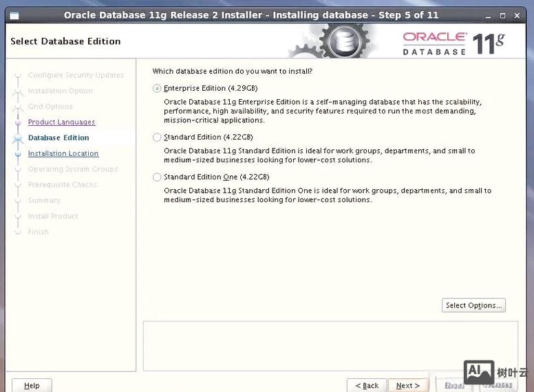Viewport: 534px width, 392px height.
Task: Maximize the installer window
Action: 502,16
